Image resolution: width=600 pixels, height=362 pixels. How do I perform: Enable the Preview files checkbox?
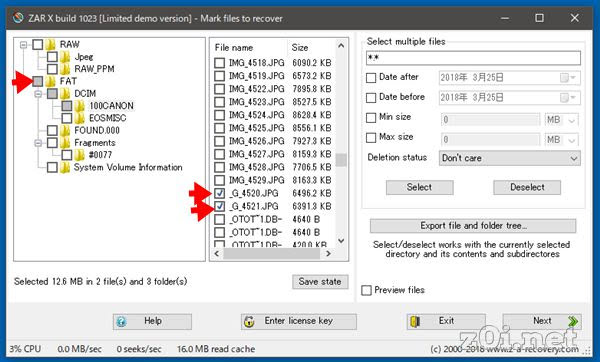(x=367, y=290)
